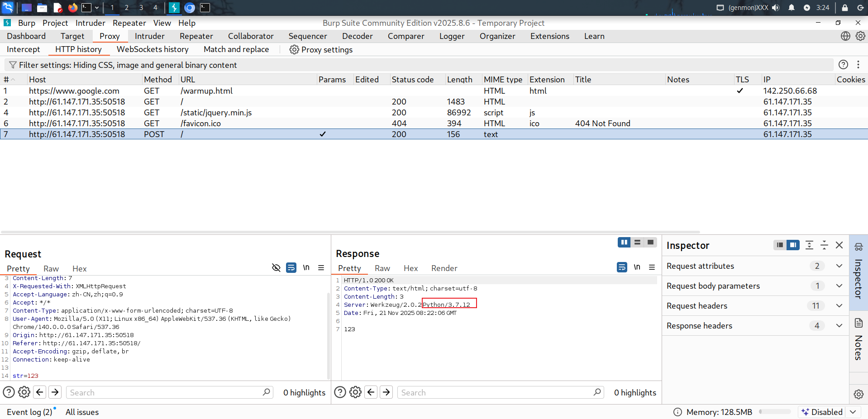This screenshot has width=868, height=419.
Task: Collapse all Inspector sections icon
Action: [824, 245]
